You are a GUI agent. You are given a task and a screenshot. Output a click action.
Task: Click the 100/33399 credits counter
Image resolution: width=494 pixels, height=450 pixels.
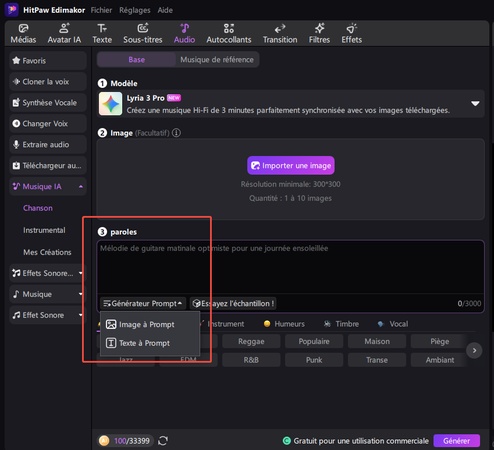pyautogui.click(x=132, y=441)
